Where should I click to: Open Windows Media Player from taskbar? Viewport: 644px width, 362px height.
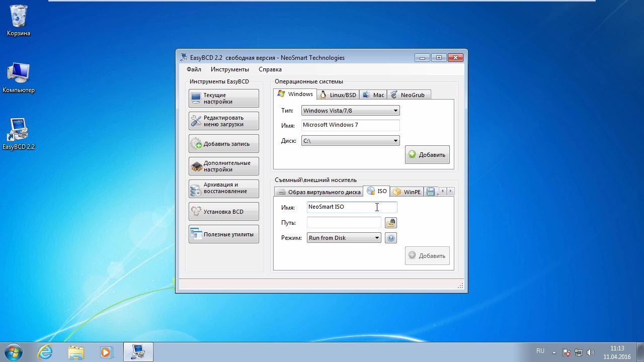click(x=106, y=352)
